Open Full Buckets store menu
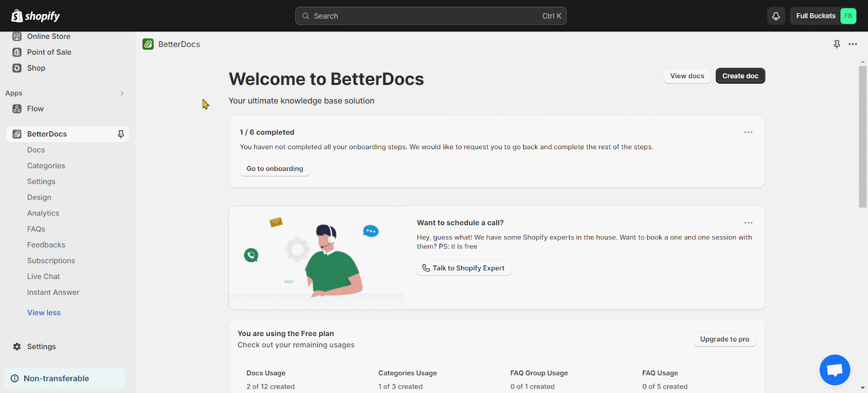The image size is (868, 393). pyautogui.click(x=823, y=16)
